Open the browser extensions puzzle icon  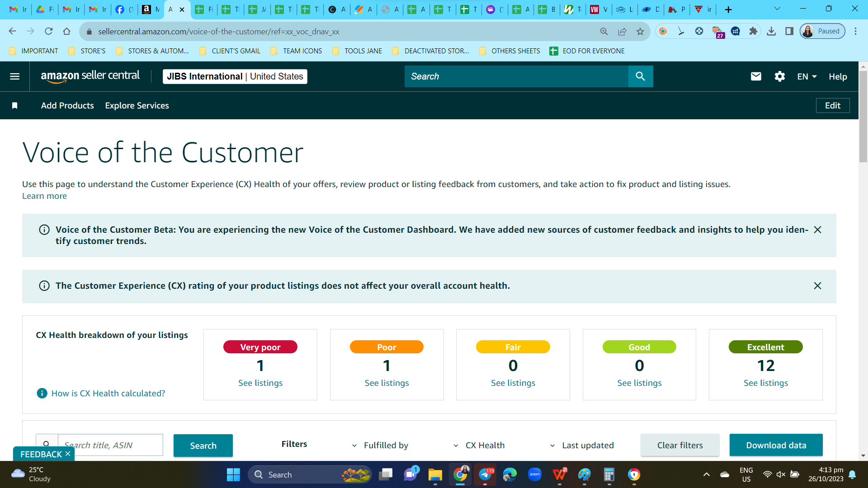pos(753,31)
